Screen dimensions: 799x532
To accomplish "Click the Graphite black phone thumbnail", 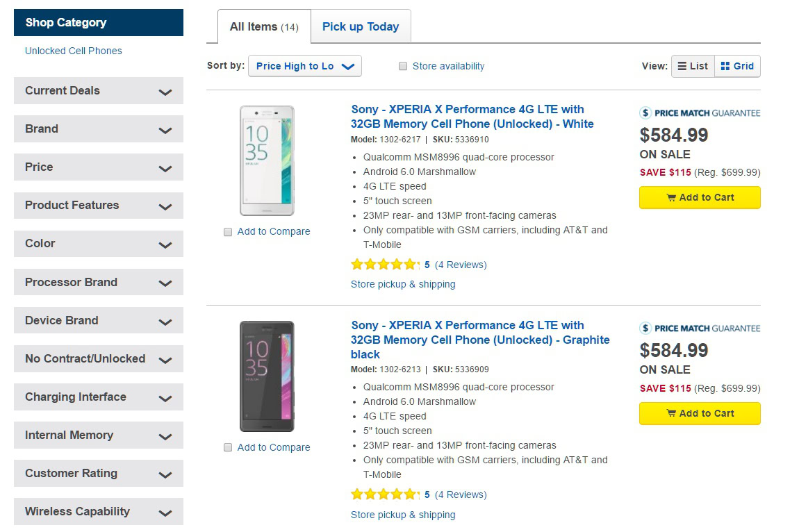I will click(x=267, y=376).
